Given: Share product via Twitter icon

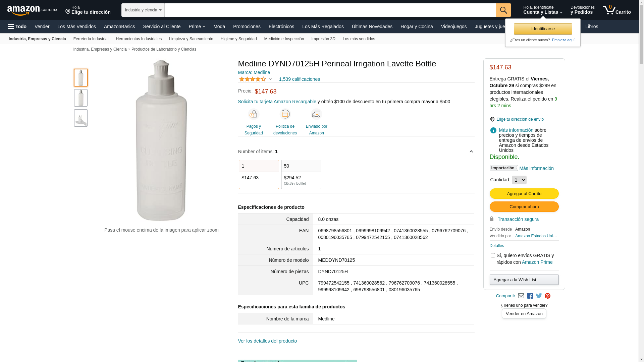Looking at the screenshot, I should pos(539,296).
